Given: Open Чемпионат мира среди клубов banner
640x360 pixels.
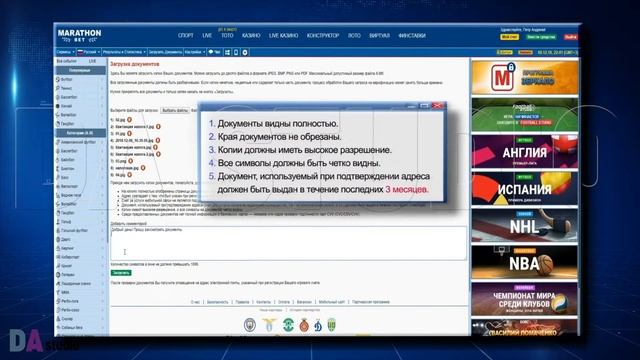Looking at the screenshot, I should pyautogui.click(x=524, y=299).
